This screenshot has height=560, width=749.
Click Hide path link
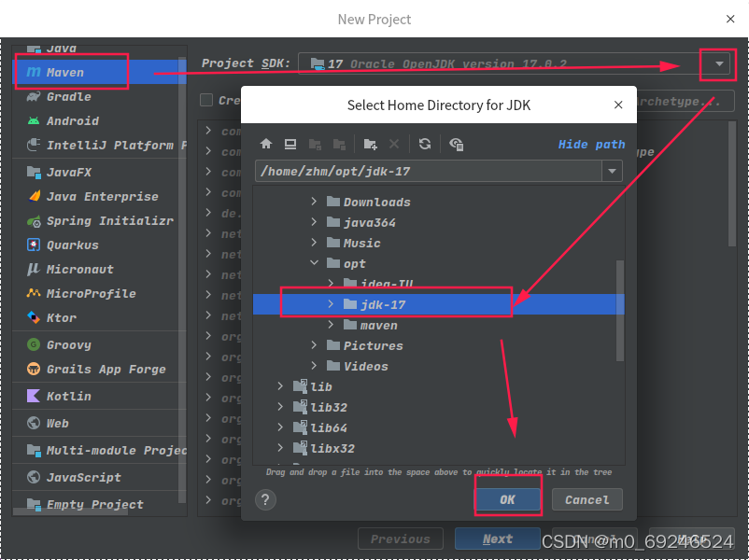[x=591, y=144]
